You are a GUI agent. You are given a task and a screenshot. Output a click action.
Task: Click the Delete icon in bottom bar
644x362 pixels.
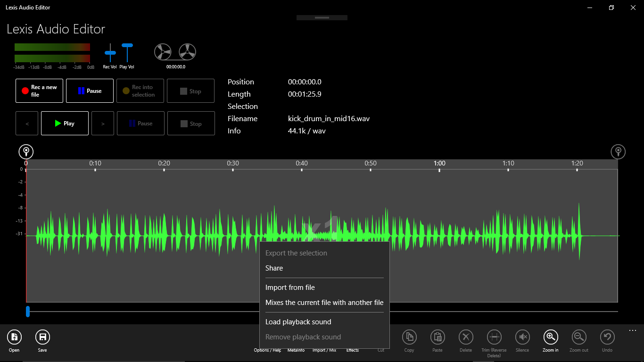(466, 337)
